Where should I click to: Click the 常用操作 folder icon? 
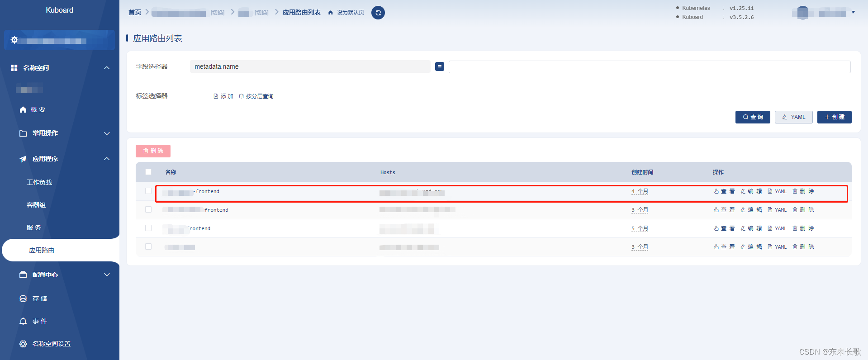coord(23,133)
